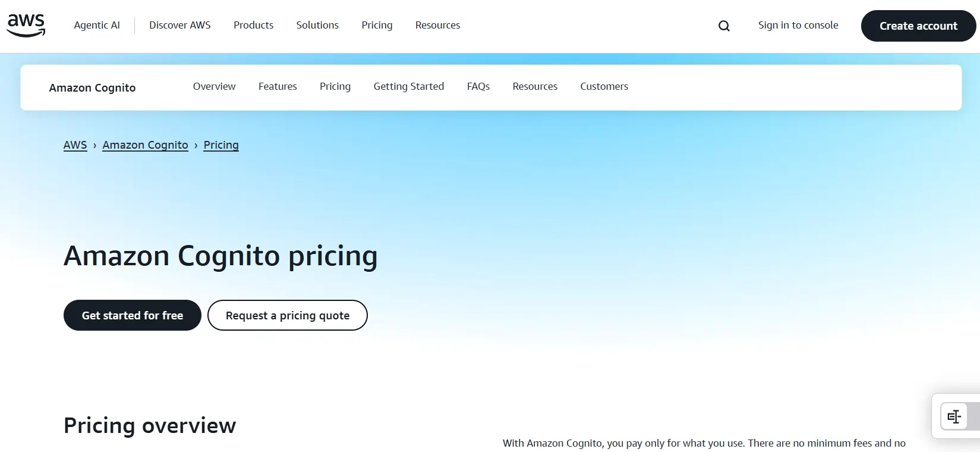Switch to the Getting Started tab

tap(409, 86)
